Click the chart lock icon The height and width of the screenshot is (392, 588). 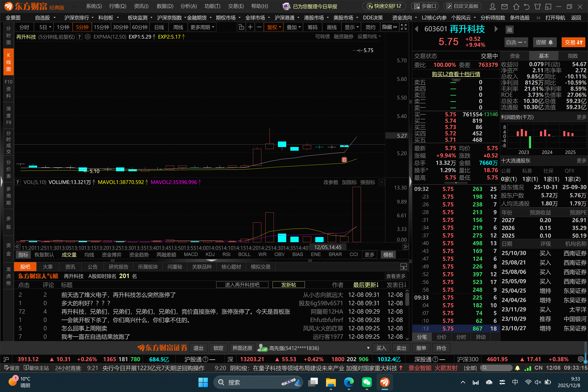(241, 27)
